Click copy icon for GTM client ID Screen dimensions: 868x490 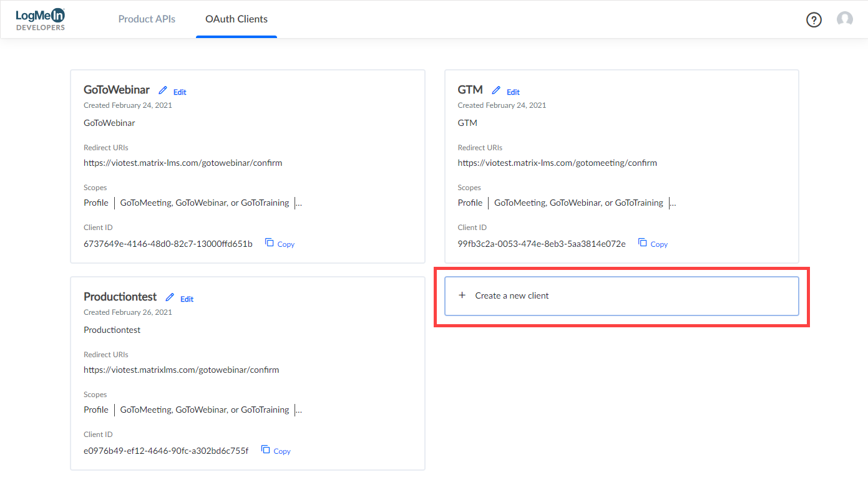click(643, 243)
